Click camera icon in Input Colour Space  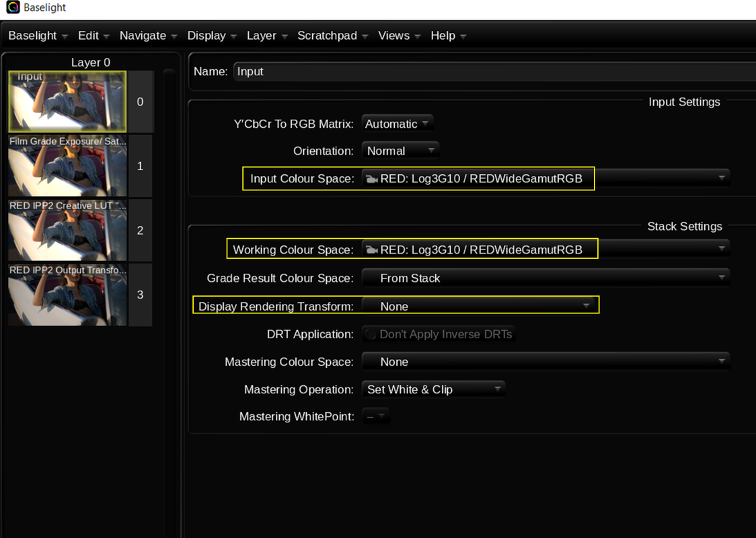coord(371,179)
